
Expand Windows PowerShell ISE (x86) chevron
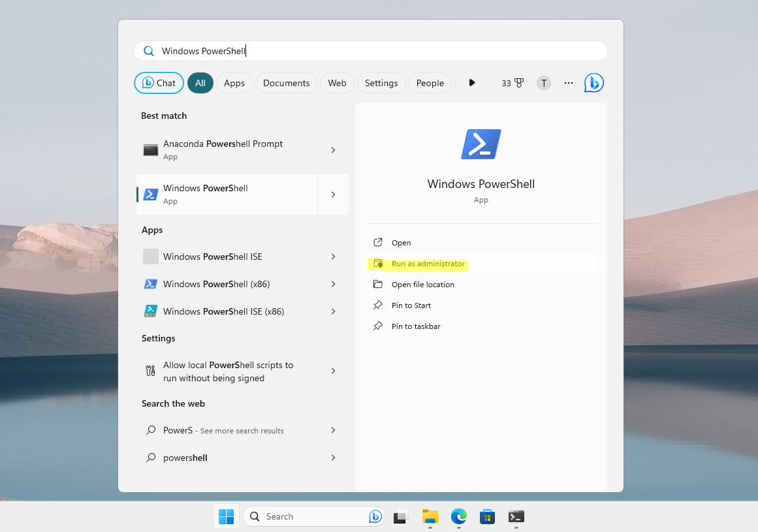tap(333, 311)
